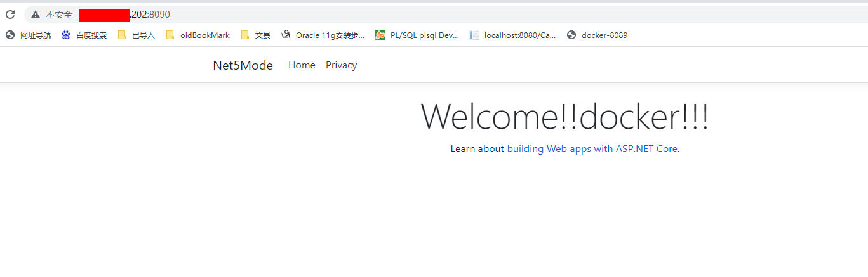Click the globe icon beside docker-8089
The height and width of the screenshot is (277, 868).
click(x=571, y=35)
